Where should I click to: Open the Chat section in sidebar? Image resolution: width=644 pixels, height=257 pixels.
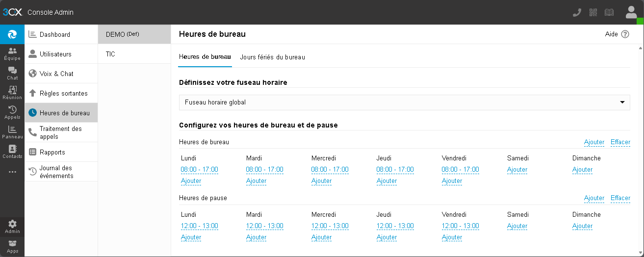(12, 74)
